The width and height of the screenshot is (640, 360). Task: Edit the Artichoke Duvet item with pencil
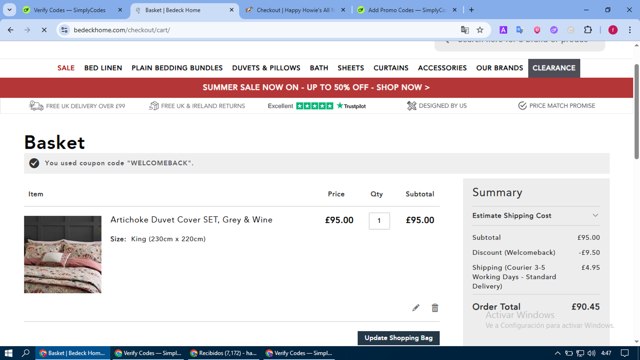pos(416,308)
